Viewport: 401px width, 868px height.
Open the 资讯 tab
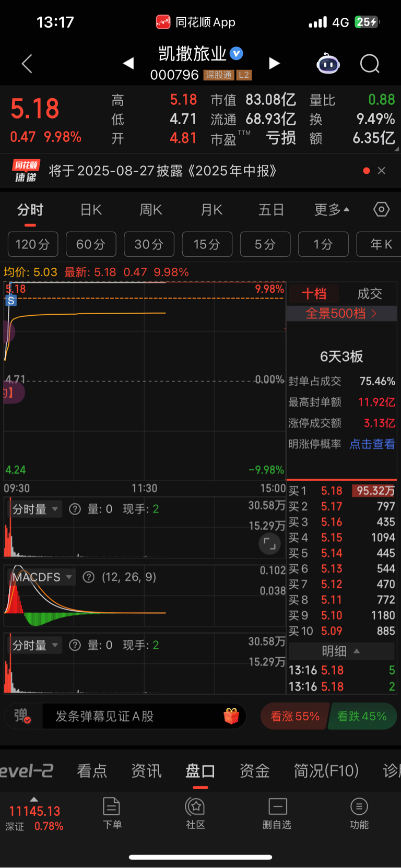pos(146,771)
